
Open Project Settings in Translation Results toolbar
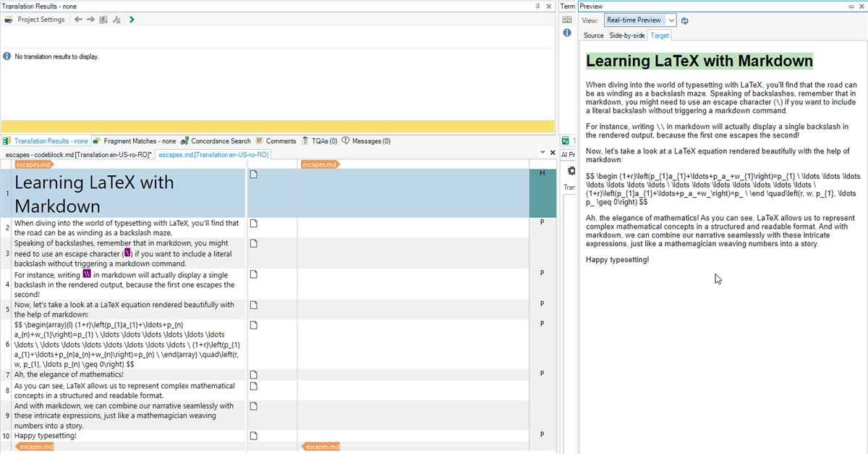click(x=35, y=20)
